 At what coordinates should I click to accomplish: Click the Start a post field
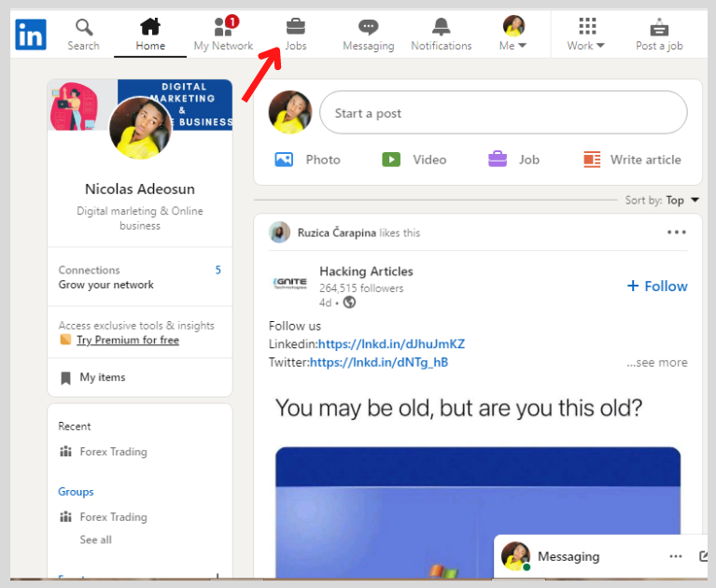[x=503, y=112]
